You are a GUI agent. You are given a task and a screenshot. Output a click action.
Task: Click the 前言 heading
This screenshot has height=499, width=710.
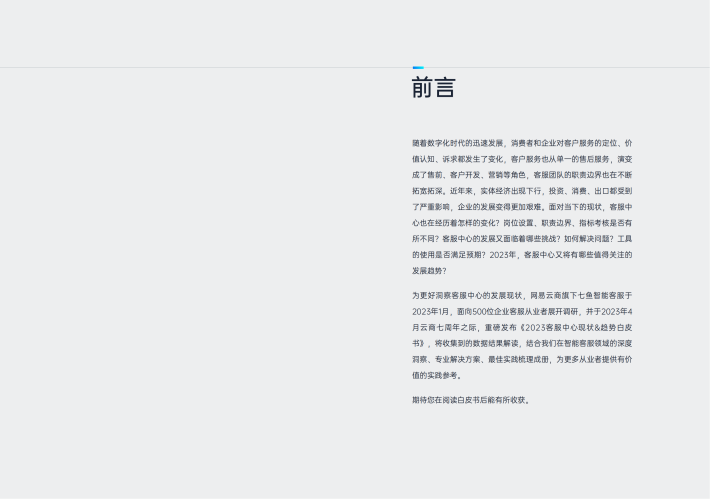tap(433, 88)
